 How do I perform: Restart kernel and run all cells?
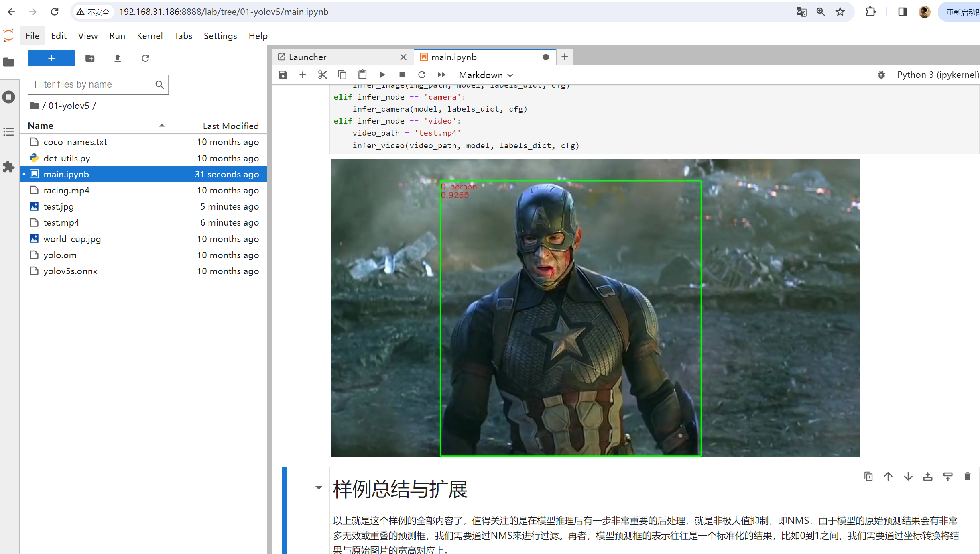pos(441,75)
